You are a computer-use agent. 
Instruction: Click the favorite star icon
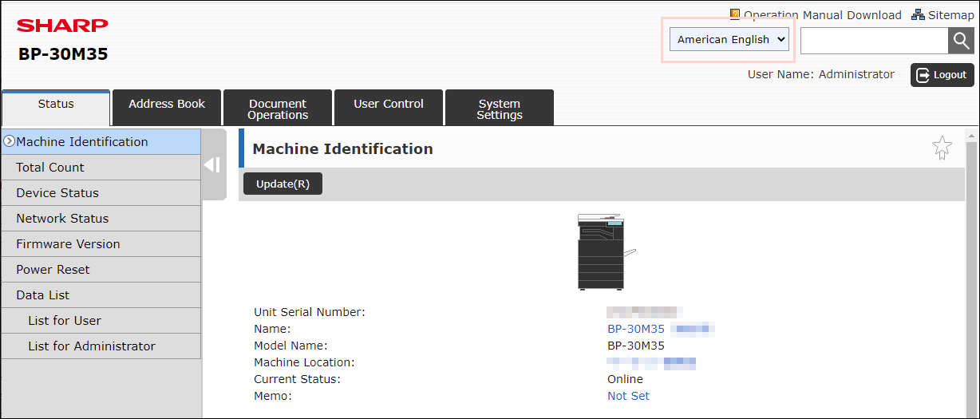tap(942, 148)
